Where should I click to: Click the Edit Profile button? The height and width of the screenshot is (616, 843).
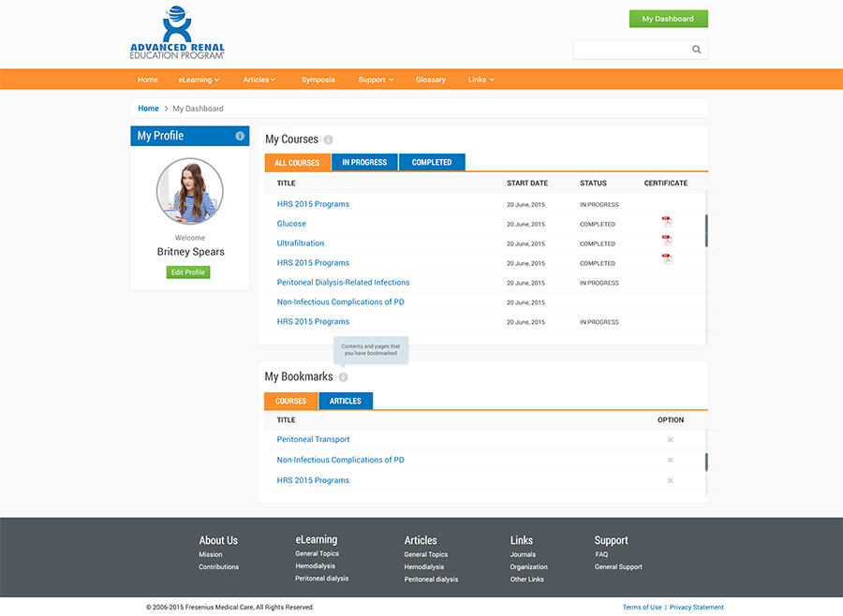(188, 272)
